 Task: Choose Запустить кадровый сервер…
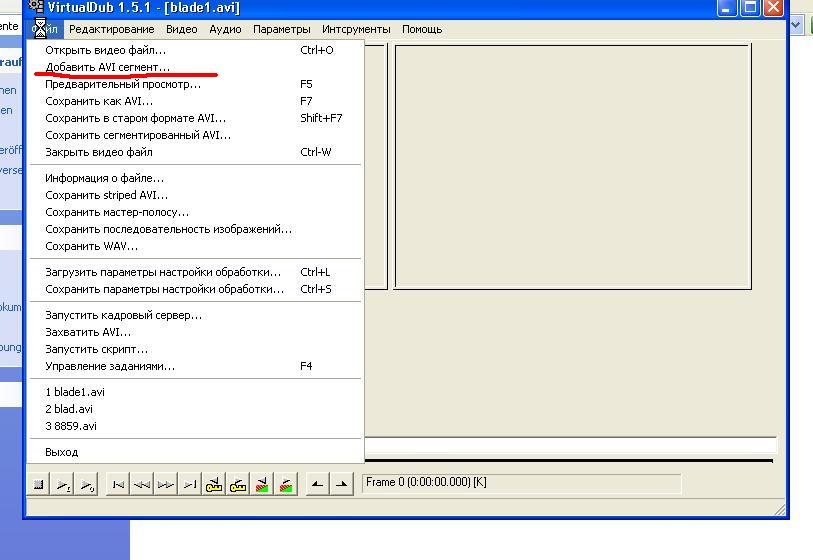[195, 315]
